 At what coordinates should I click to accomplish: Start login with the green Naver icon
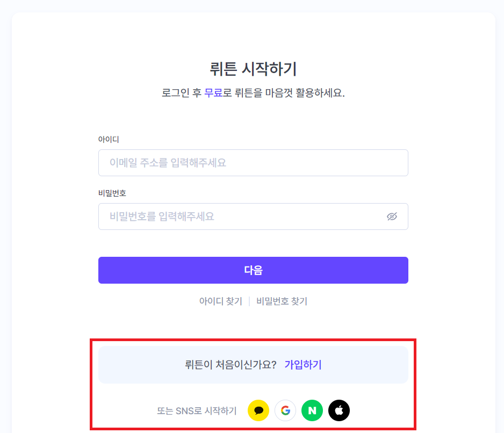[312, 410]
